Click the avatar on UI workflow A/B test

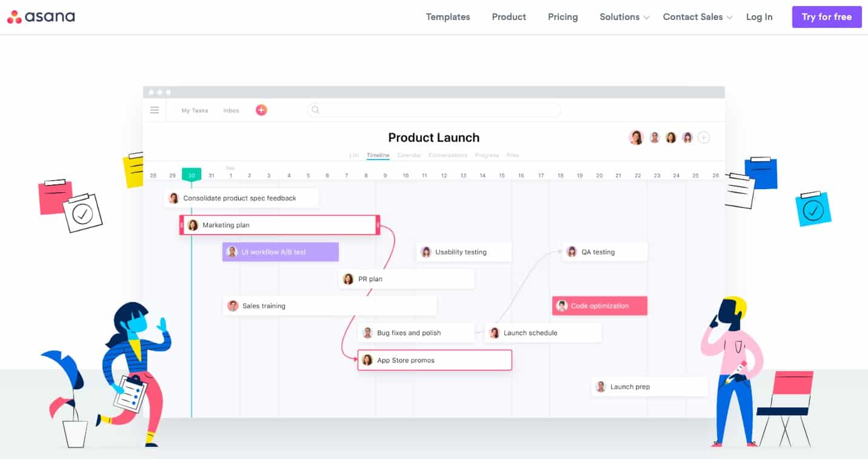[x=232, y=252]
